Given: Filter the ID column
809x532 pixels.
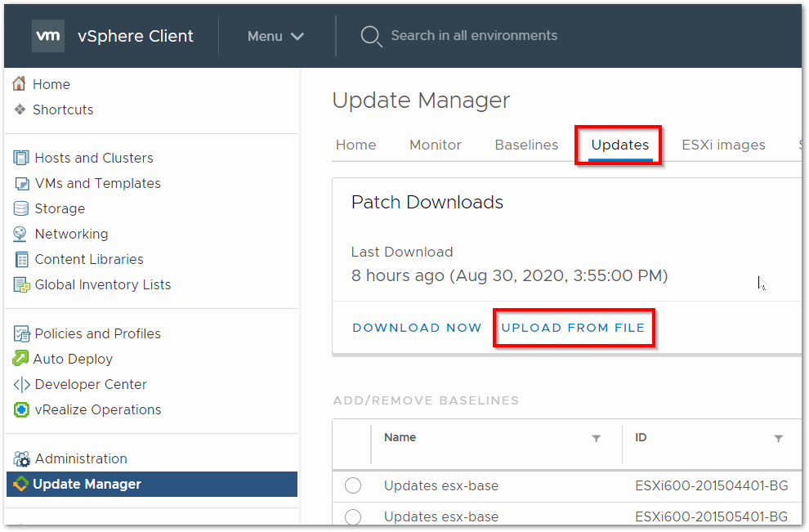Looking at the screenshot, I should (778, 439).
